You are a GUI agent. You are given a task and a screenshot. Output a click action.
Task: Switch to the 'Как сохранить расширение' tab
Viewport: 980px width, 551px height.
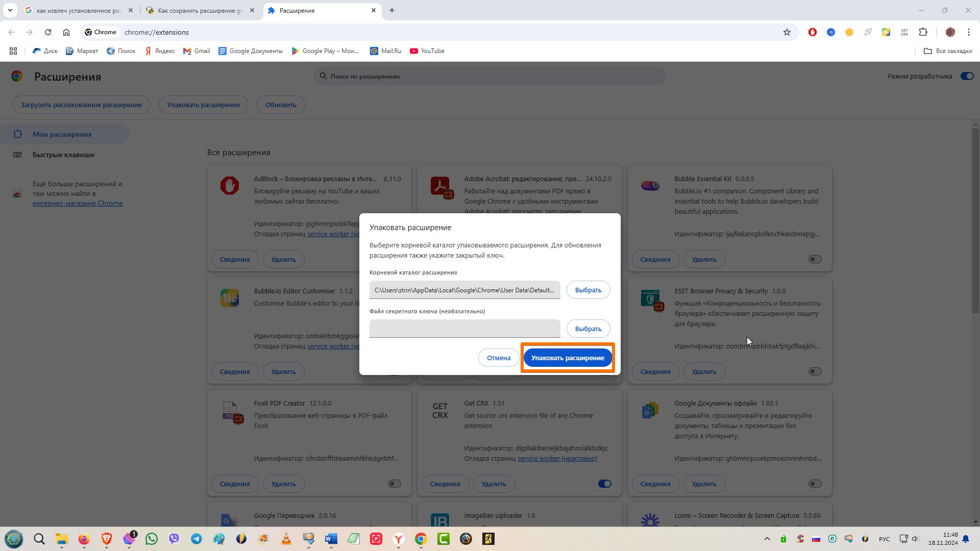click(x=200, y=10)
